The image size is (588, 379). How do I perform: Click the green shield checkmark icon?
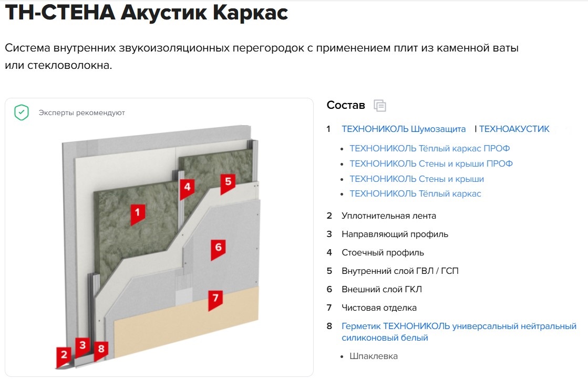tap(22, 112)
